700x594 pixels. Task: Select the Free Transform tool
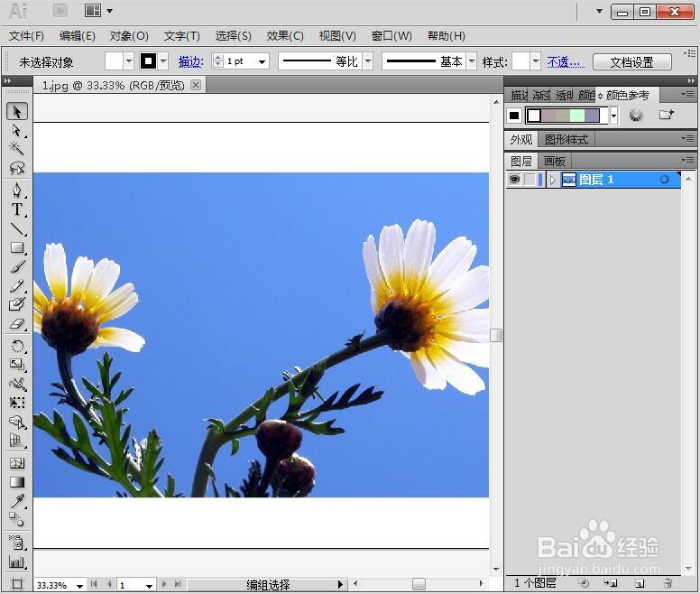[17, 403]
